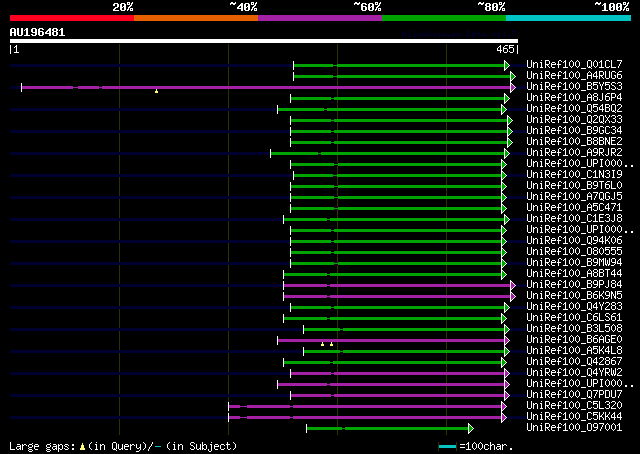Click the cyan ~100% identity legend segment
Viewport: 640px width, 454px height.
(567, 18)
